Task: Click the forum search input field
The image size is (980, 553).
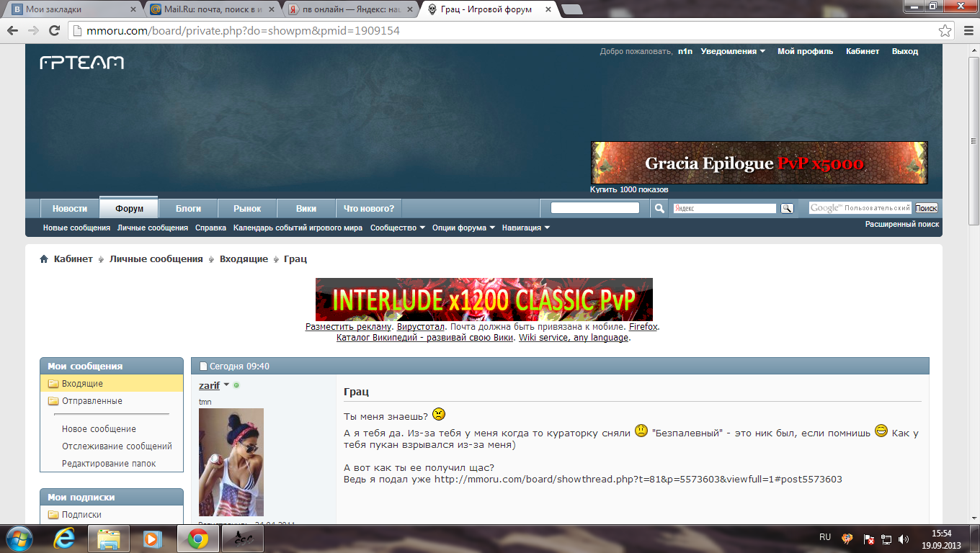Action: coord(595,208)
